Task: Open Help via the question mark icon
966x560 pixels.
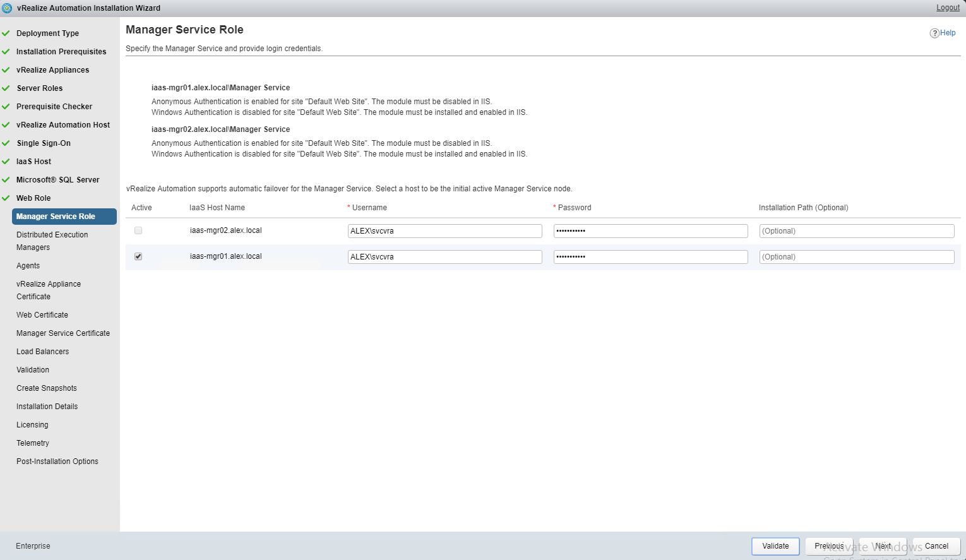Action: [x=934, y=33]
